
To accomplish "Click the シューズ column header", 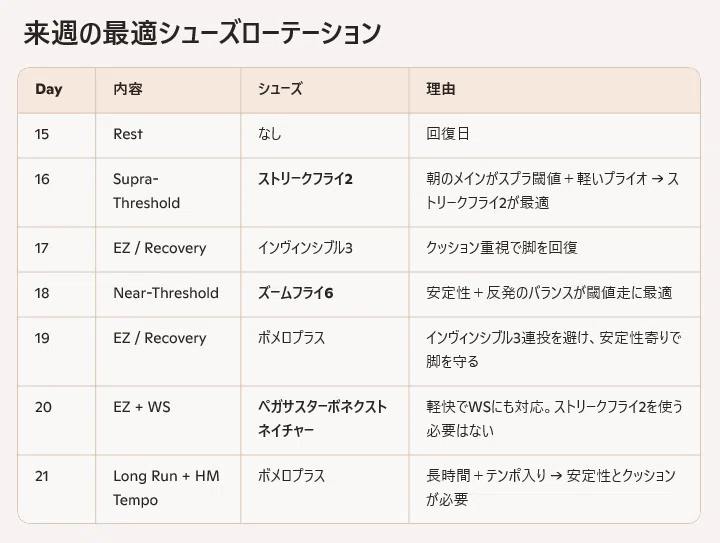I will [280, 89].
